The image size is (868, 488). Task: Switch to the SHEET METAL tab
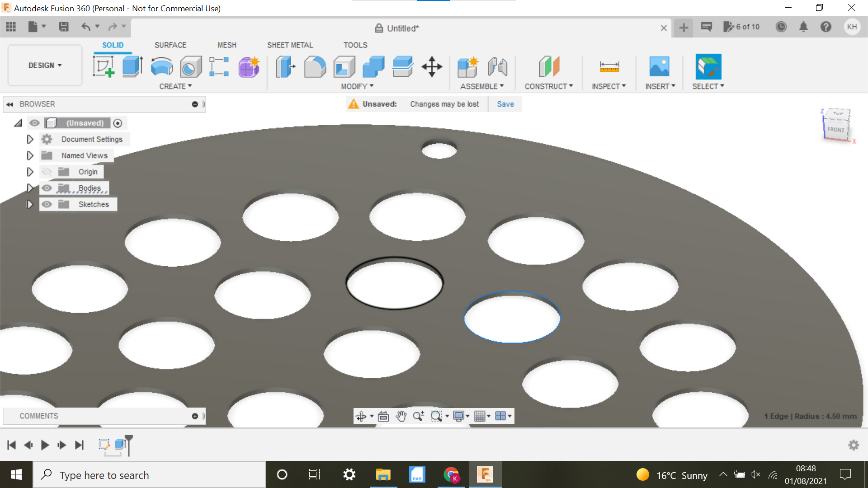point(290,45)
